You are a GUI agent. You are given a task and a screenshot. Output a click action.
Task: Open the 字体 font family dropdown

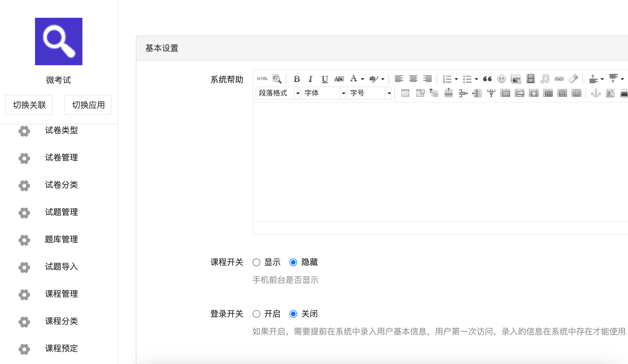(323, 93)
